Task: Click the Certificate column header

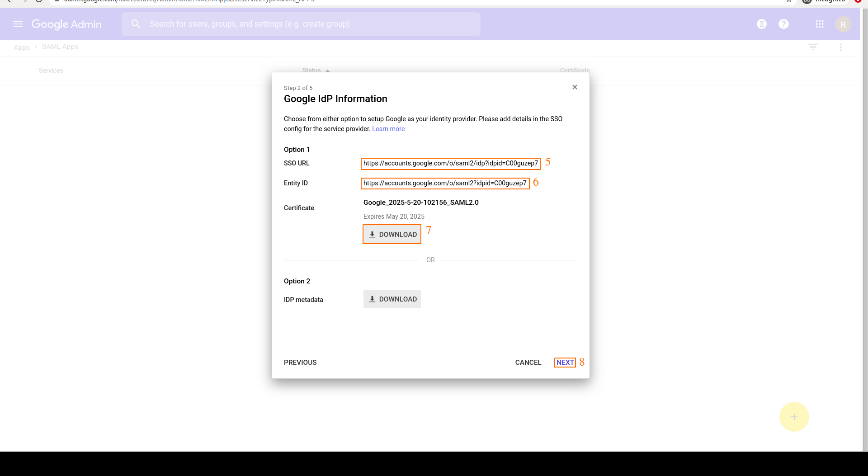Action: coord(575,70)
